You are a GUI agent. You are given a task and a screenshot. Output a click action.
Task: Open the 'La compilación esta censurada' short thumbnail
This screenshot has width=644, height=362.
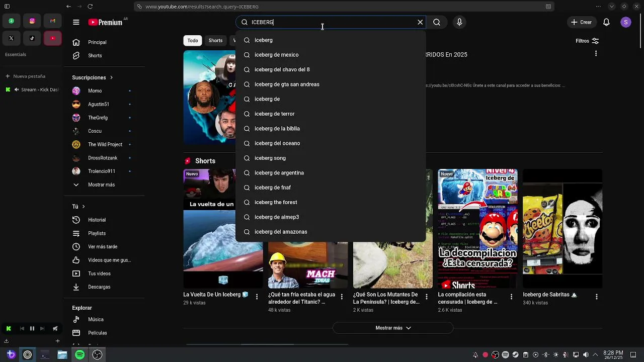coord(477,229)
